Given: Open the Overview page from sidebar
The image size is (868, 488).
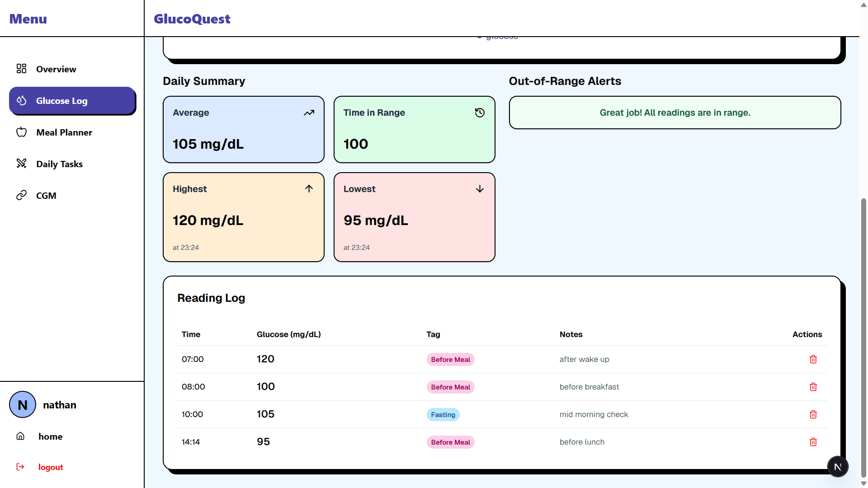Looking at the screenshot, I should (56, 69).
